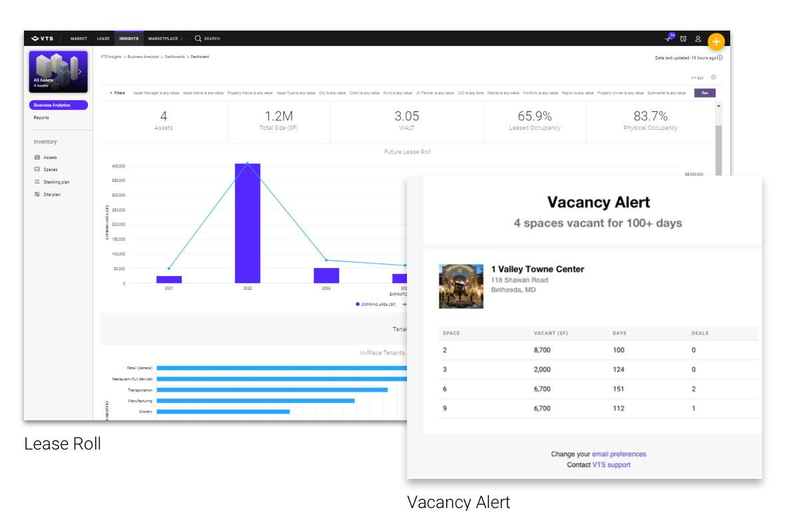Expand the All Assets portfolio selector
The image size is (798, 532).
click(x=80, y=72)
